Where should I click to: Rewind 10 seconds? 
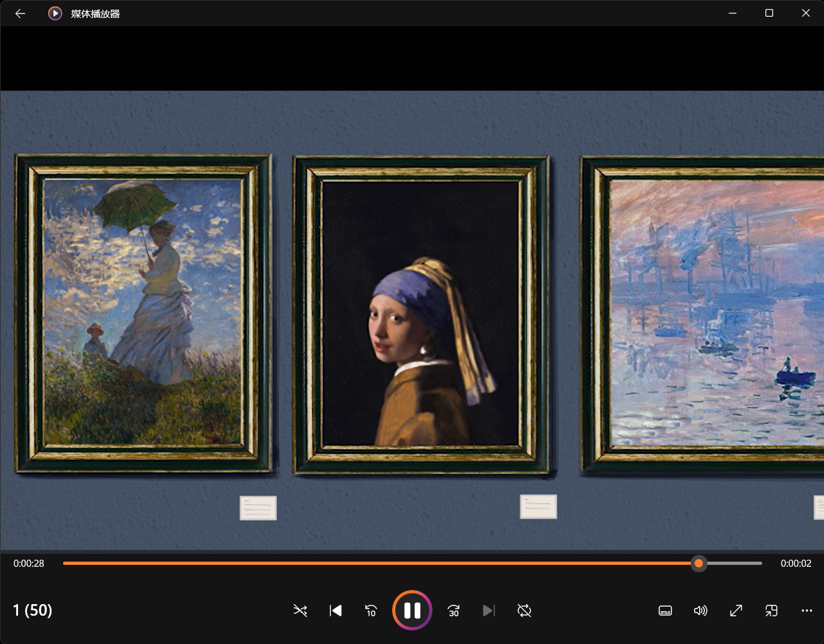pos(371,611)
